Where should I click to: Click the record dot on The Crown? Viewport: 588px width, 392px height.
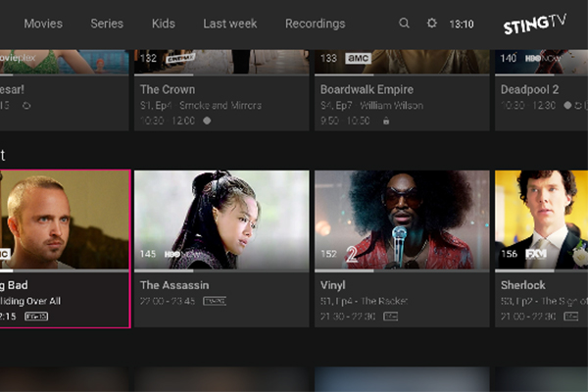(x=207, y=121)
